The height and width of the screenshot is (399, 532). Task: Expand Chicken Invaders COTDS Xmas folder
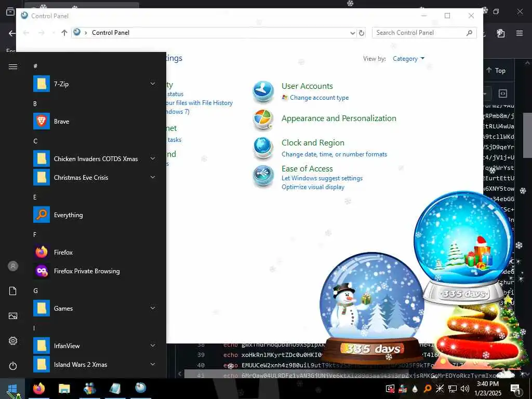153,158
